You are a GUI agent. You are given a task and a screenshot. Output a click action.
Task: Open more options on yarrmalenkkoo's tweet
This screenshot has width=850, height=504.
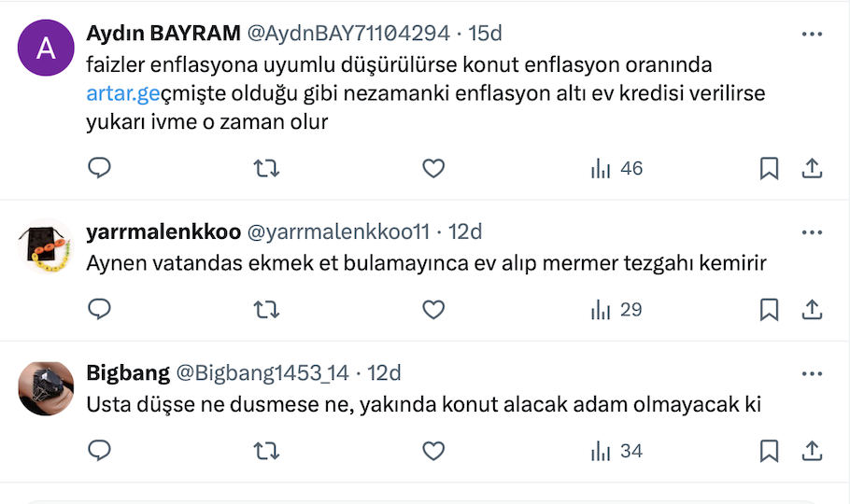(812, 231)
